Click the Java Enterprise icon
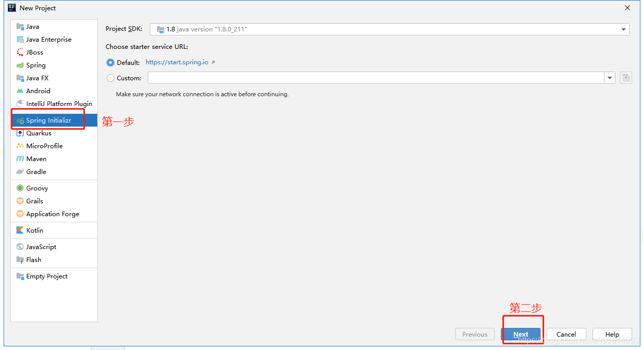Viewport: 644px width, 350px height. [x=20, y=40]
